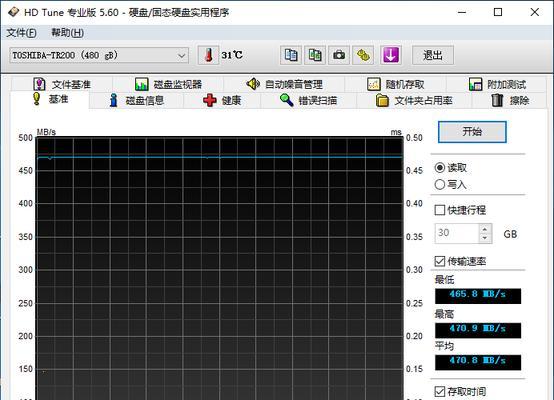Open the 附加测试 tab
Screen dimensions: 554x400
pyautogui.click(x=497, y=84)
